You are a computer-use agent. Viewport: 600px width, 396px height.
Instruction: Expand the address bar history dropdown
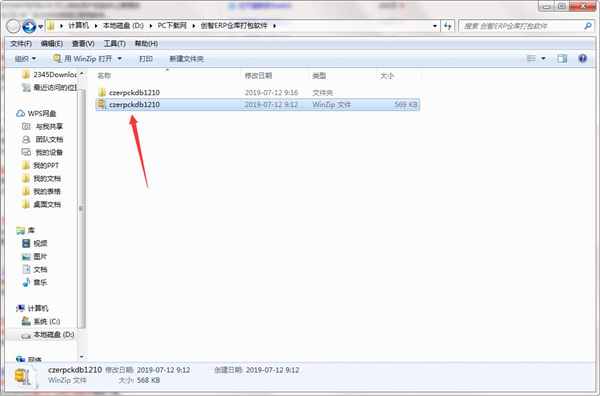pyautogui.click(x=435, y=26)
